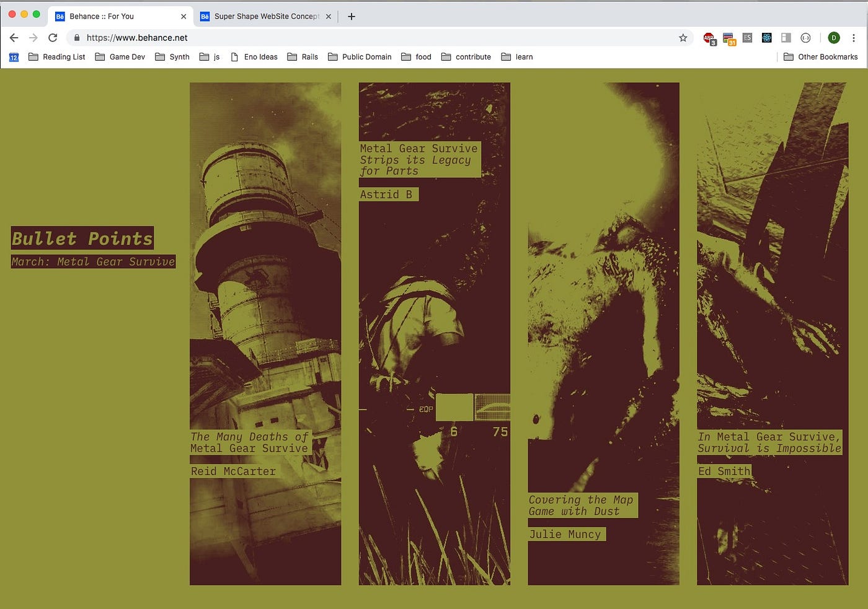This screenshot has width=868, height=609.
Task: Open the Chrome three-dot menu
Action: click(854, 38)
